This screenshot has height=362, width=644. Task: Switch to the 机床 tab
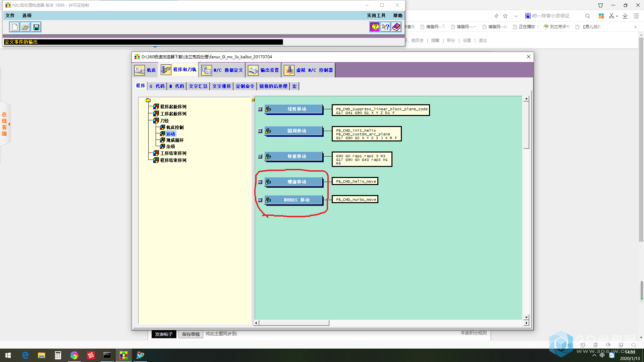click(x=145, y=70)
